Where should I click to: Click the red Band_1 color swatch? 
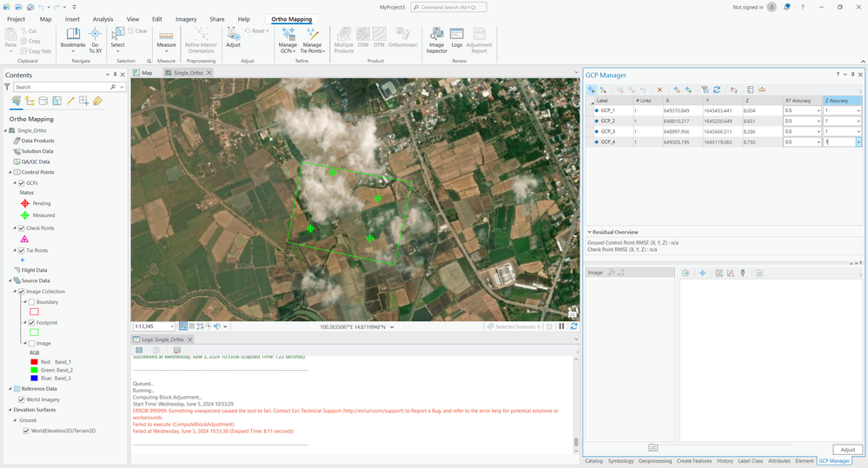coord(35,361)
